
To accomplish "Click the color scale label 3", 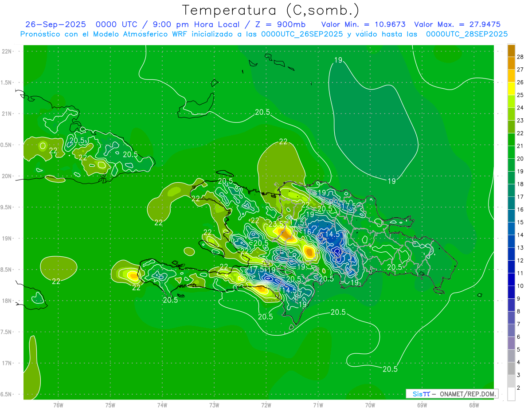I will pyautogui.click(x=519, y=375).
